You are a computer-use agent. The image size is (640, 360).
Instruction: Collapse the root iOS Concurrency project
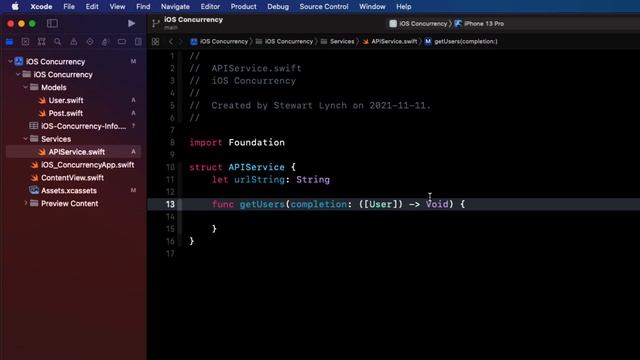coord(10,61)
